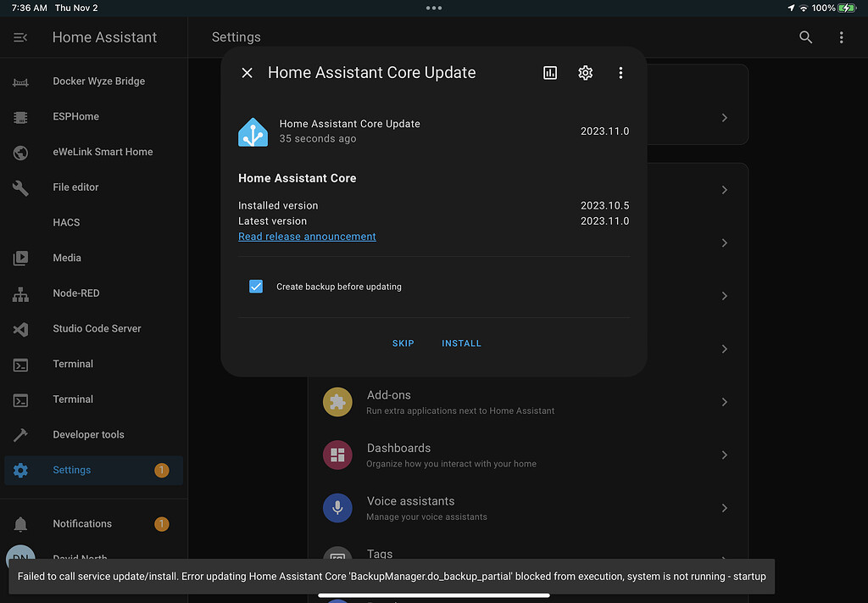The width and height of the screenshot is (868, 603).
Task: Close the Core Update dialog
Action: (247, 73)
